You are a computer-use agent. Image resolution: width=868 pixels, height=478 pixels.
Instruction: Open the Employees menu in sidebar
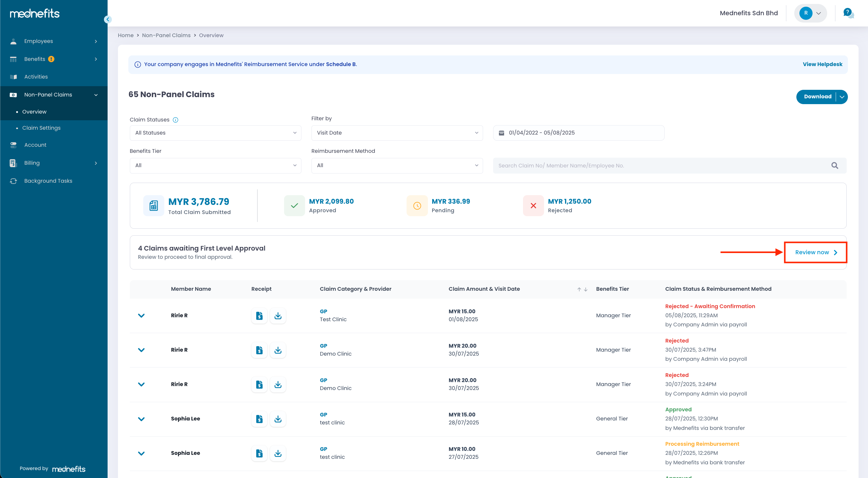pos(54,41)
